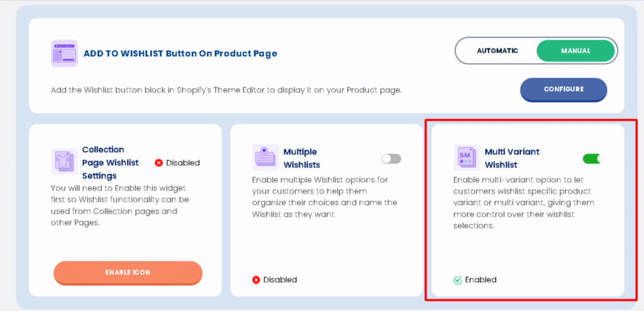Viewport: 644px width, 311px height.
Task: Click the Multi Variant Wishlist card icon
Action: click(467, 157)
